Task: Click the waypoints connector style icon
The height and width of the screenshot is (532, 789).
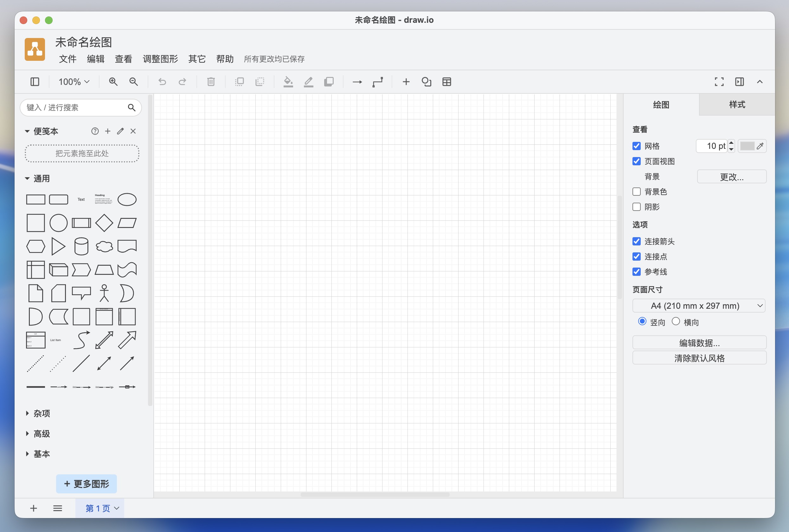Action: click(x=377, y=82)
